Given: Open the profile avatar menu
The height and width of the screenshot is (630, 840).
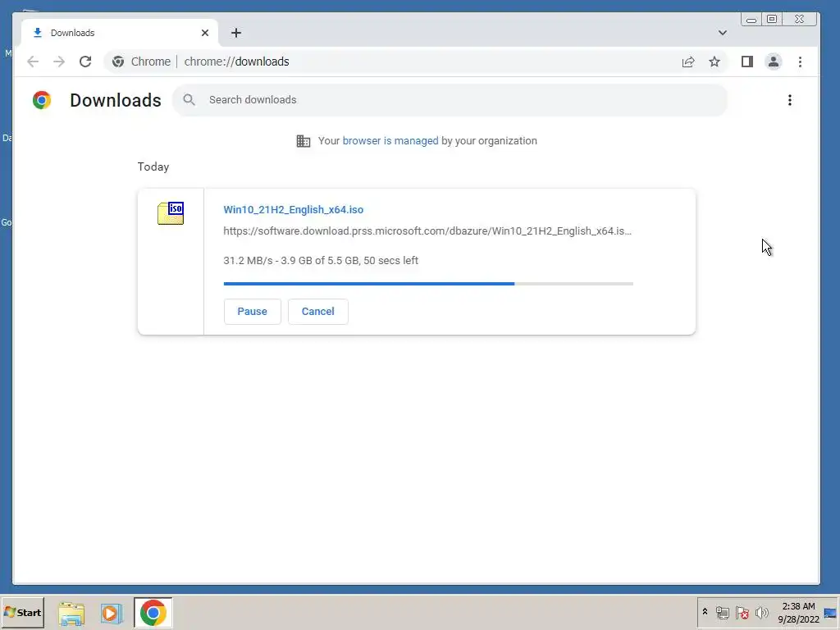Looking at the screenshot, I should pyautogui.click(x=773, y=62).
